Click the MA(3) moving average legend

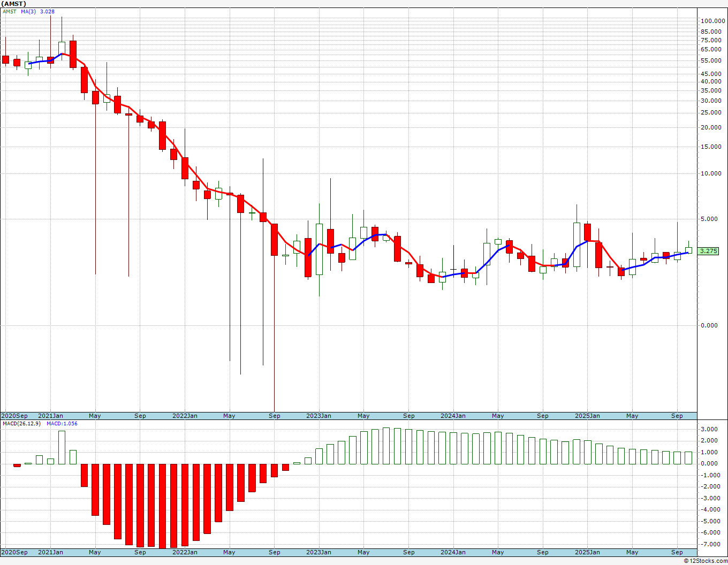click(x=29, y=11)
